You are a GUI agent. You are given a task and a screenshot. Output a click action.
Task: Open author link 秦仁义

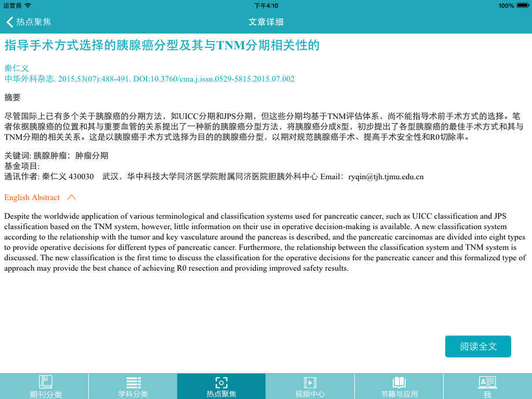[16, 68]
